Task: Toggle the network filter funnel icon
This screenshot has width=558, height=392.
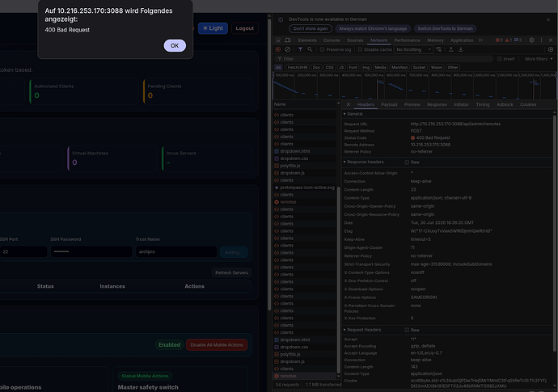Action: click(300, 49)
